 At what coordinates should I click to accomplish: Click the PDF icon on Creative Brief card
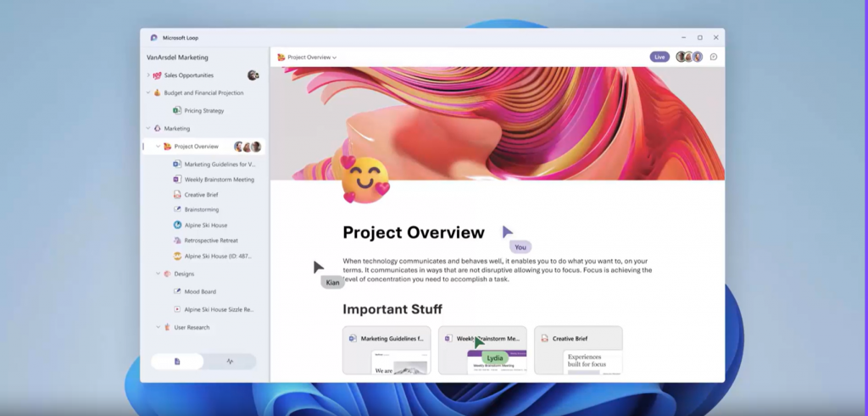pyautogui.click(x=544, y=339)
